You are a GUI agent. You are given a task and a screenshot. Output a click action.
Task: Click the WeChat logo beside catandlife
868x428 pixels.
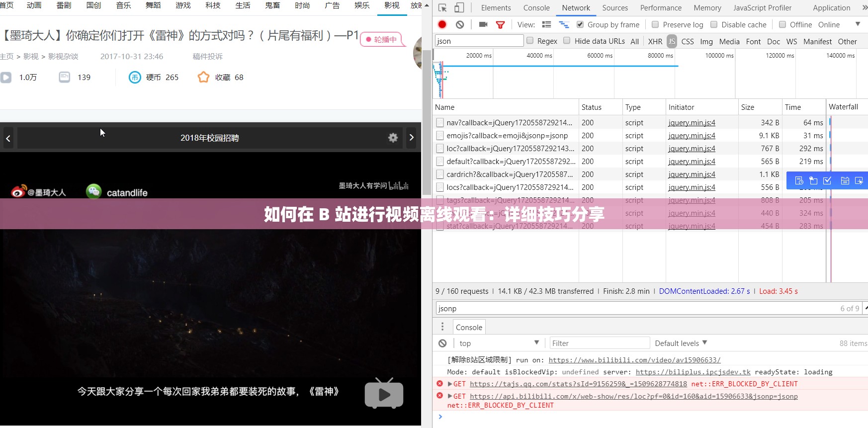[x=93, y=191]
